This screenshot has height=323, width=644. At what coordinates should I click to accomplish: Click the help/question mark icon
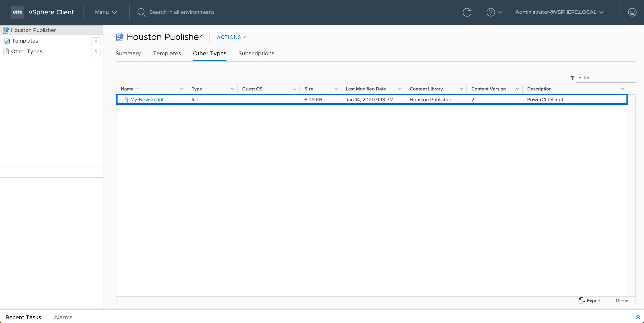coord(493,12)
